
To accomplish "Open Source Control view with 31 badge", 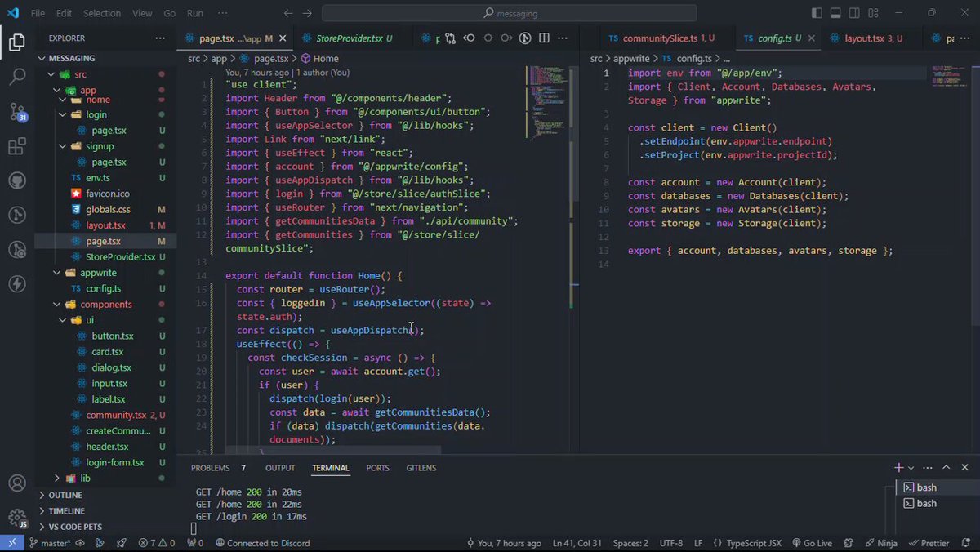I will [17, 112].
